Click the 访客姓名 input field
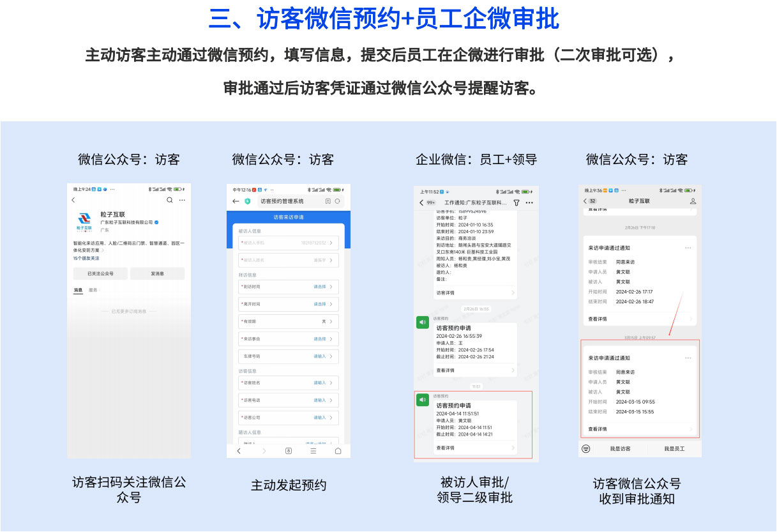 289,383
